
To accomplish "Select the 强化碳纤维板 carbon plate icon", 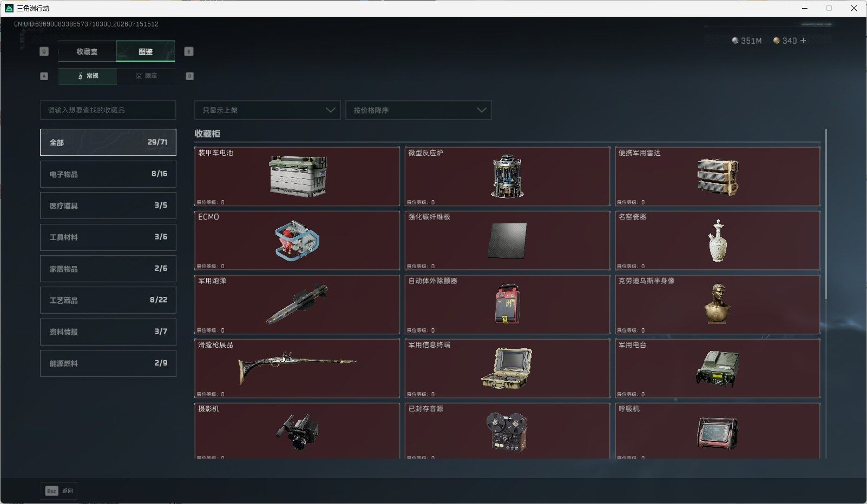I will (x=507, y=241).
